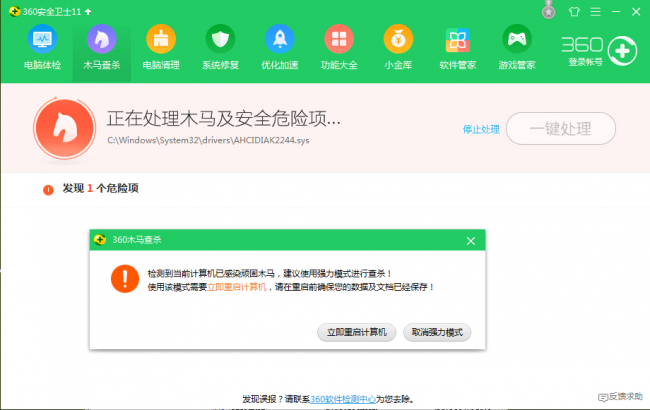Open the 游戏管家 gamepad icon
Image resolution: width=650 pixels, height=410 pixels.
coord(517,39)
